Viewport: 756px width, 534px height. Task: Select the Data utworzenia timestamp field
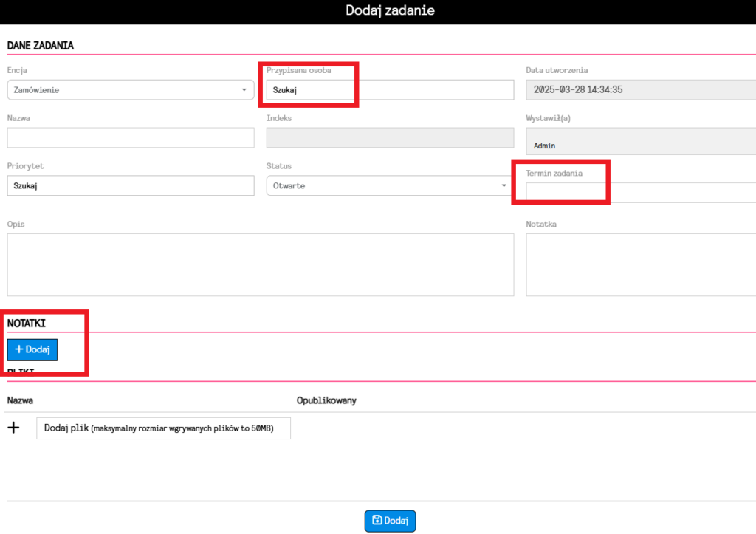[x=640, y=90]
